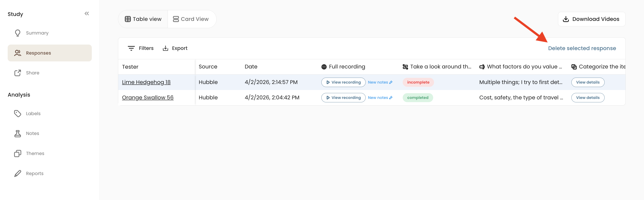This screenshot has height=200, width=644.
Task: Click the completed status badge
Action: (x=418, y=98)
